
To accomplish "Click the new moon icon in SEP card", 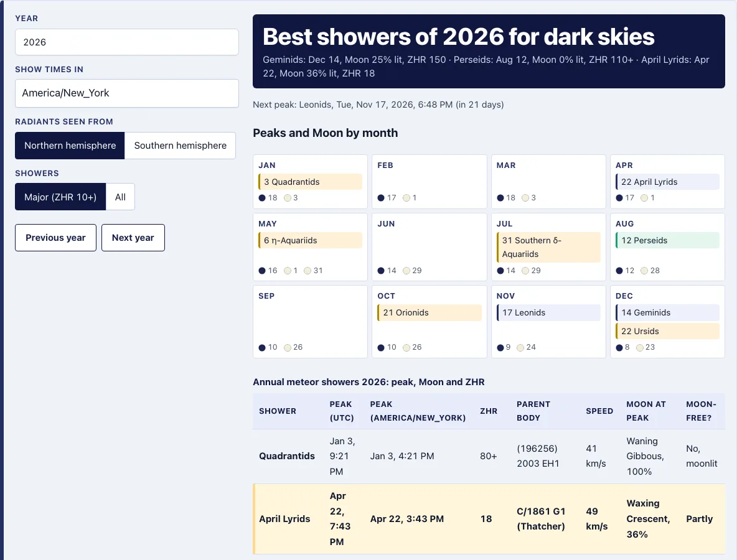I will click(262, 348).
